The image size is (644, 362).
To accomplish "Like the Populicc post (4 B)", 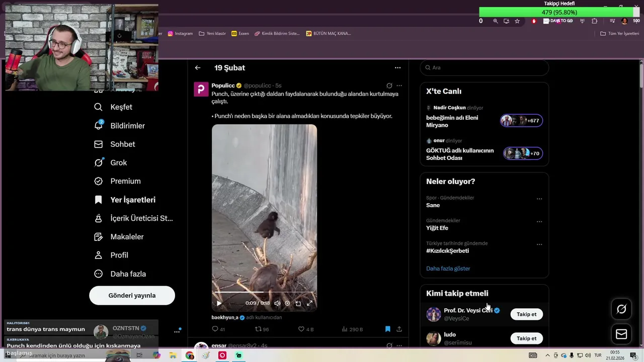I will pos(306,329).
